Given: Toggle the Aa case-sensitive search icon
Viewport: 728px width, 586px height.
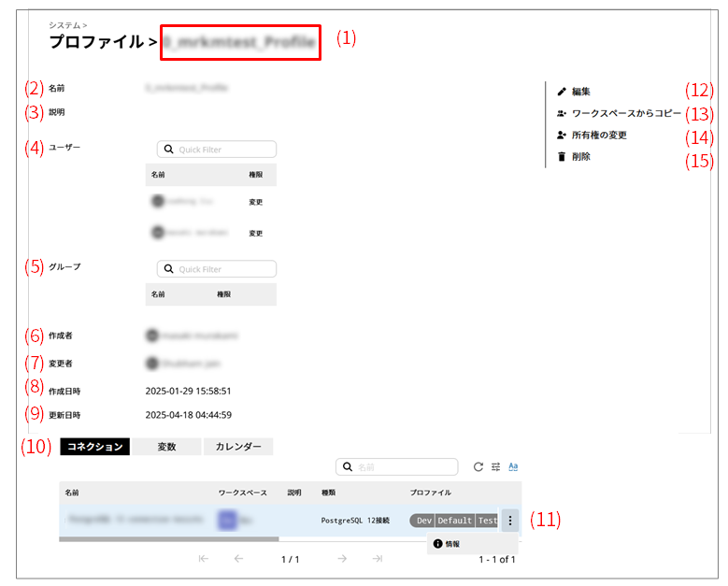Looking at the screenshot, I should [x=513, y=467].
